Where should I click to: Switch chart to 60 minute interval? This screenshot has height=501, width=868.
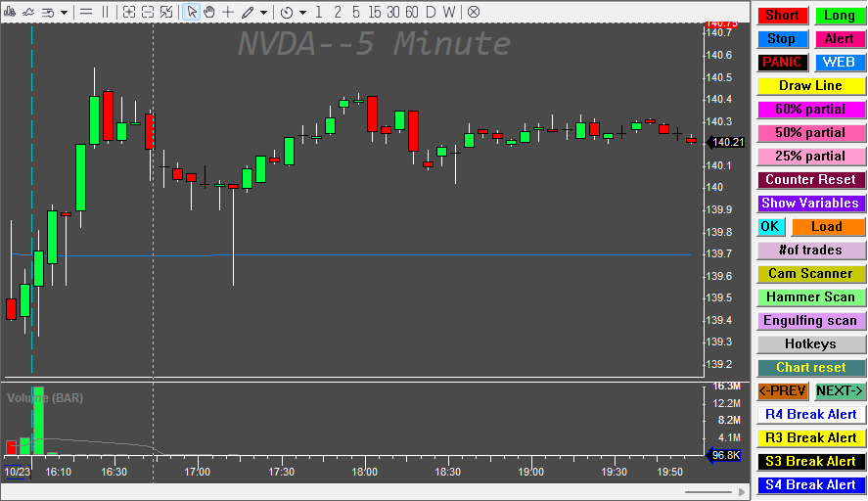click(412, 12)
